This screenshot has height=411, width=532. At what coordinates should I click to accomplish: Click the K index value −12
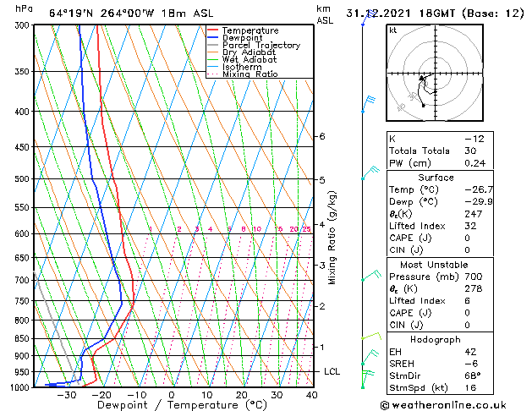474,139
